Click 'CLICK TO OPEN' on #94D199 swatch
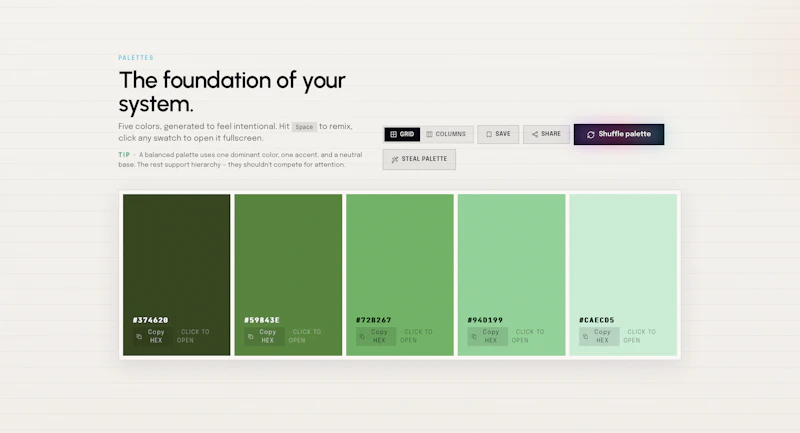This screenshot has width=800, height=433. pos(528,336)
